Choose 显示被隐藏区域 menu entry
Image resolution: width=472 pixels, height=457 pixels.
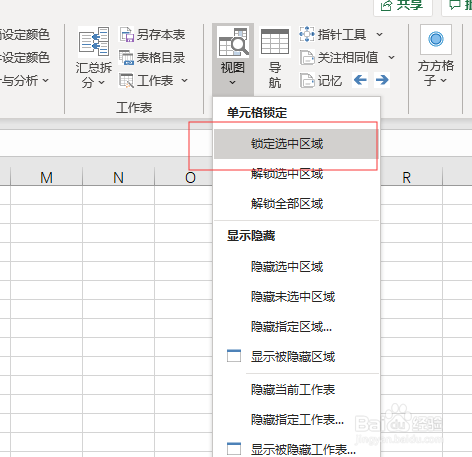click(x=296, y=357)
